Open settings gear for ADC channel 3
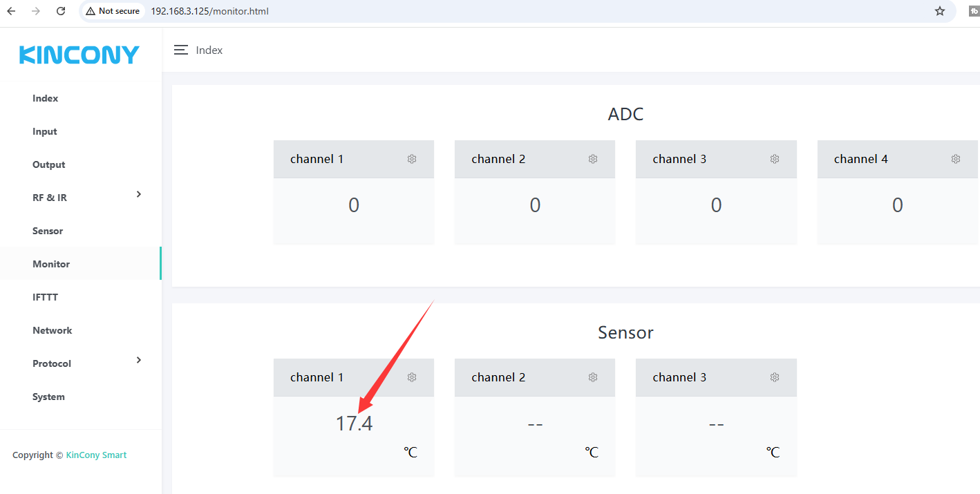980x494 pixels. [775, 159]
